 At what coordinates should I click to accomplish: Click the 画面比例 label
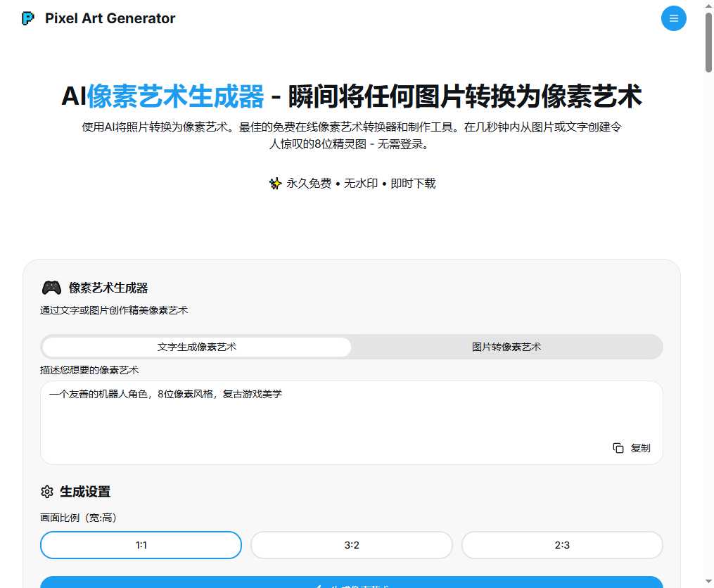pyautogui.click(x=78, y=518)
